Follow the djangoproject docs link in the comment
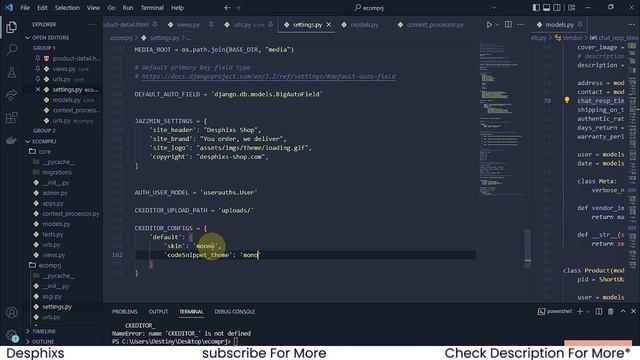Screen dimensions: 640x360 click(268, 76)
